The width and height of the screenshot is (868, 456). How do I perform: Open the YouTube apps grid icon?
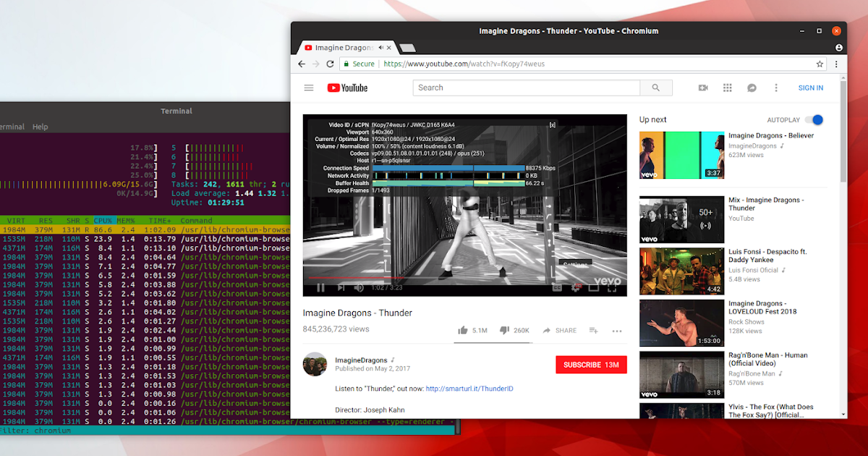728,88
